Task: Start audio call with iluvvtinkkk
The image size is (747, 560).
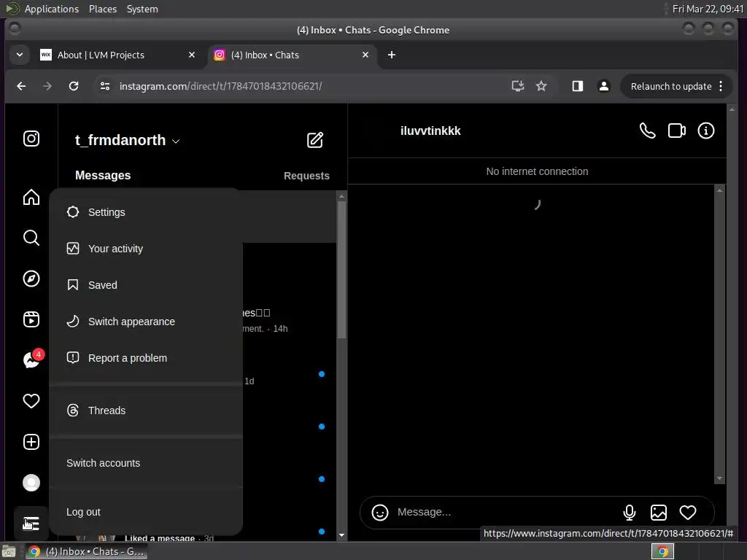Action: coord(648,131)
